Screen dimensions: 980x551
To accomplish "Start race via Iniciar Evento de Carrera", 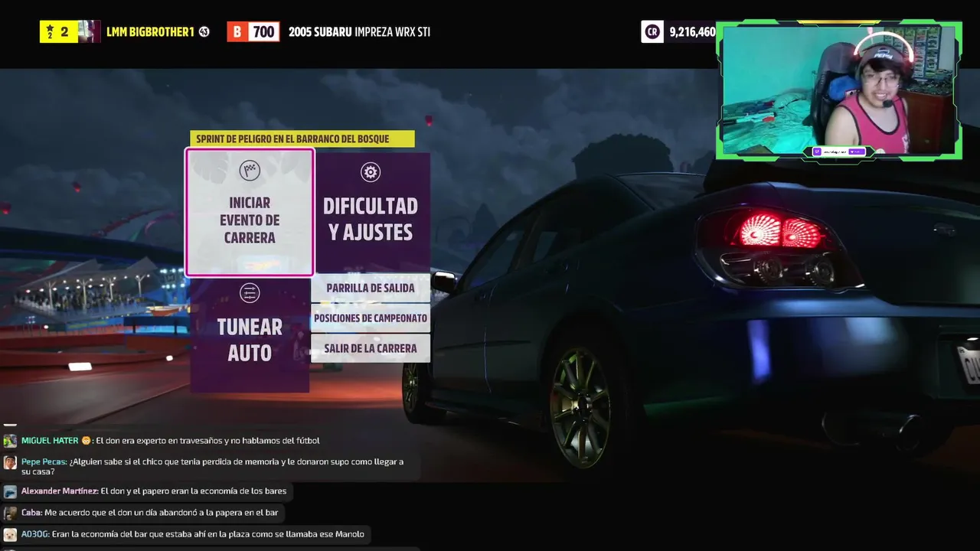I will (250, 212).
